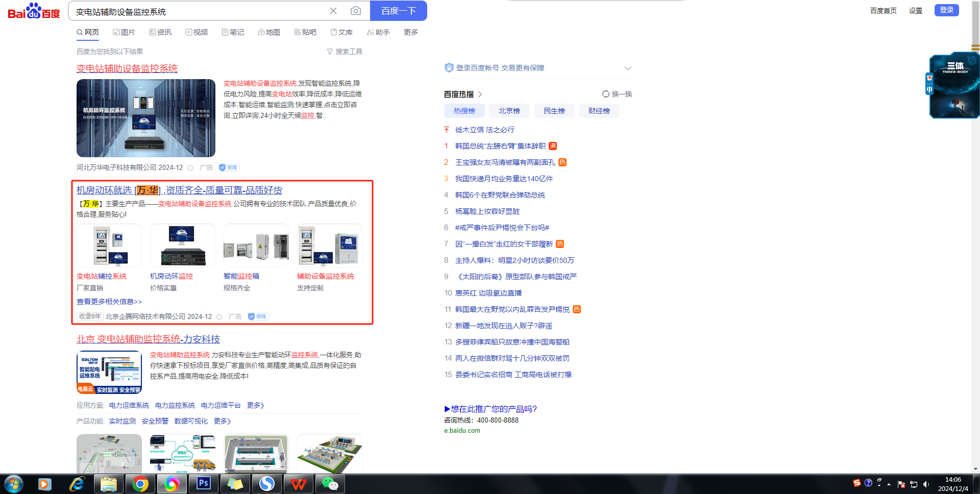Show hidden tray icons arrow

pyautogui.click(x=889, y=484)
